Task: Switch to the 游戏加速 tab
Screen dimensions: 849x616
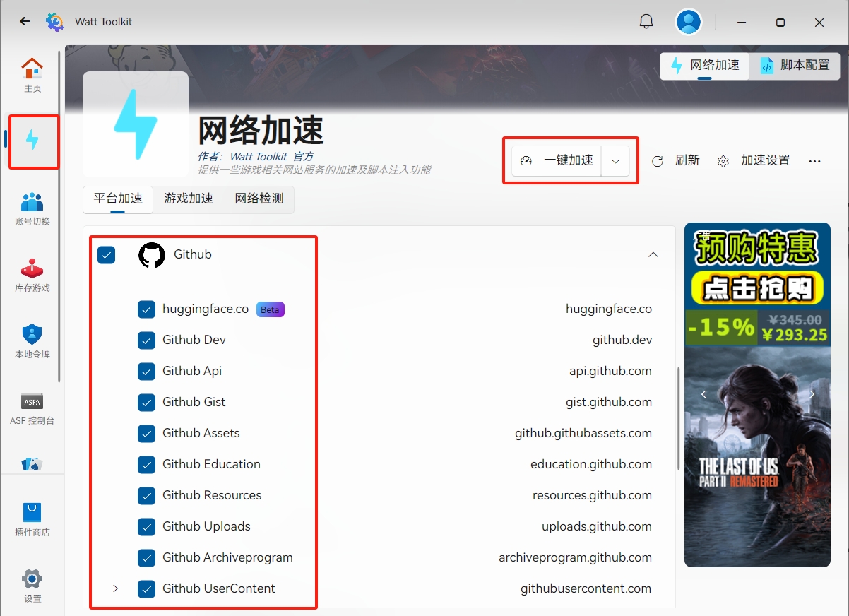Action: point(189,199)
